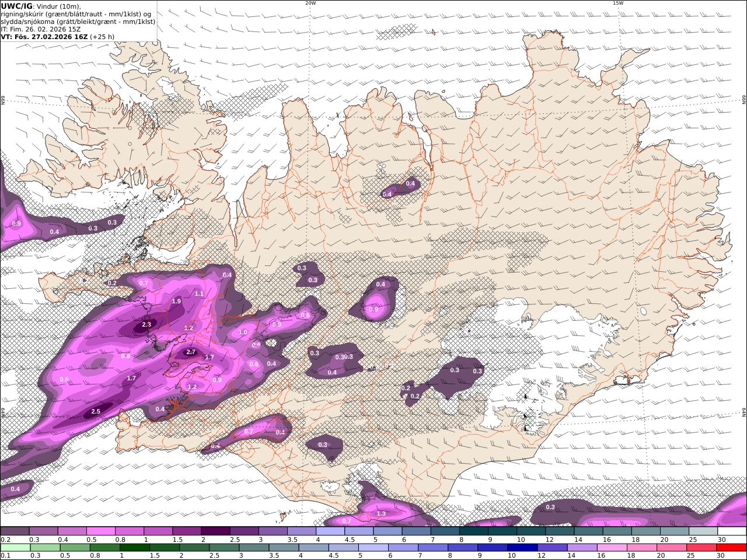
Task: Click the 2.5 precipitation value on the map
Action: coord(96,412)
